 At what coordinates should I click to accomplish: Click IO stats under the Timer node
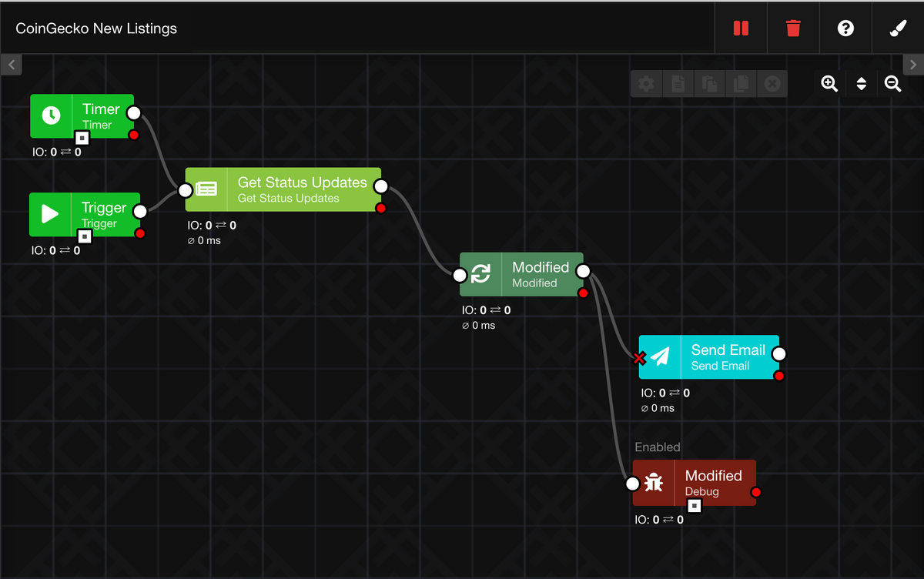coord(56,152)
